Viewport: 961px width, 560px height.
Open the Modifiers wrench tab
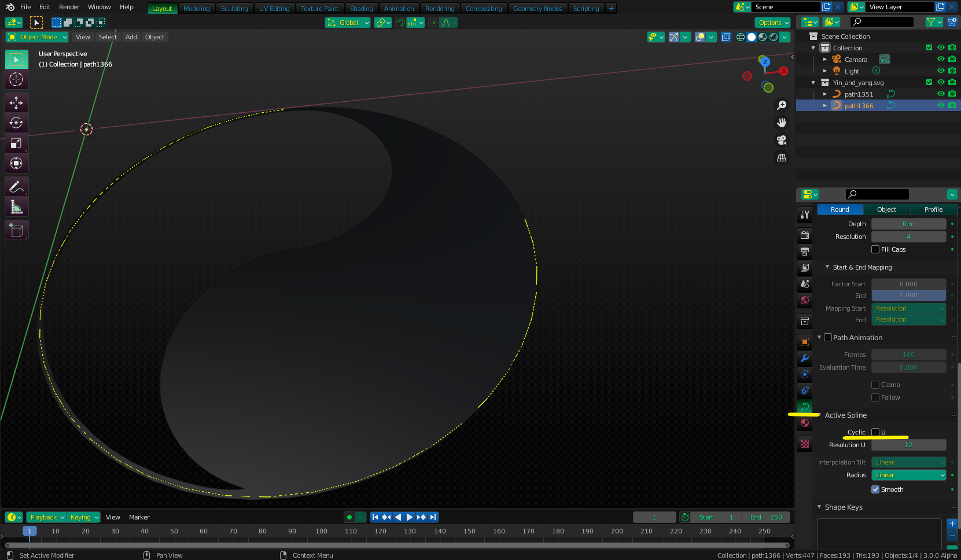click(805, 358)
